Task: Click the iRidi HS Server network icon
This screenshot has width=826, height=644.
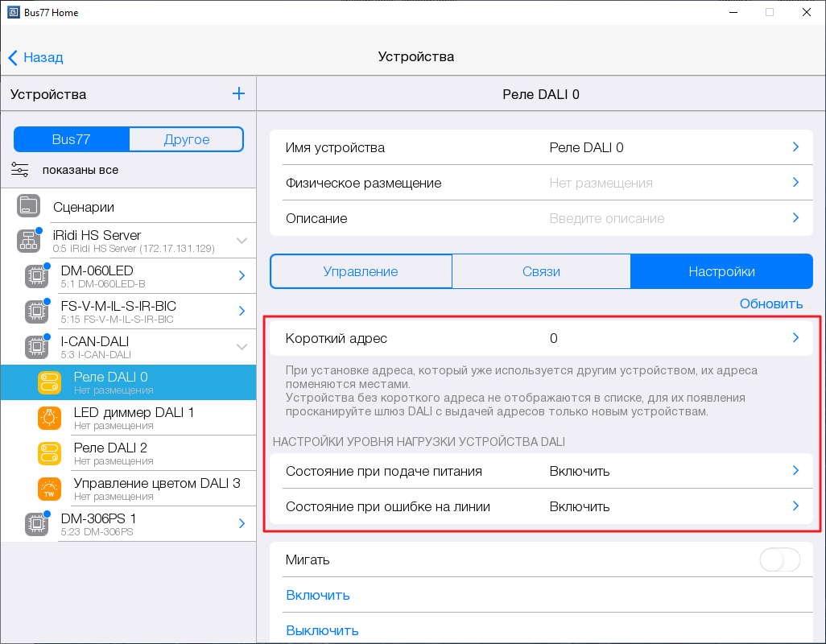Action: point(28,241)
